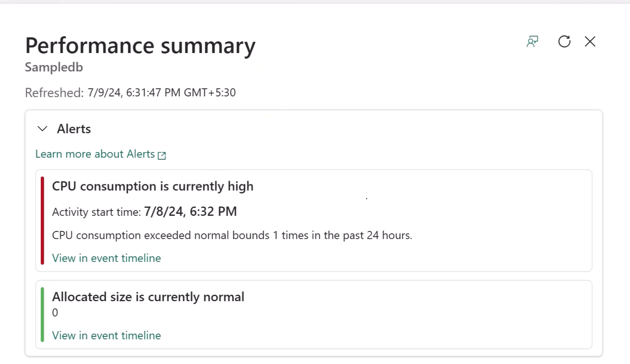
Task: Click external link icon after Alerts link
Action: (162, 155)
